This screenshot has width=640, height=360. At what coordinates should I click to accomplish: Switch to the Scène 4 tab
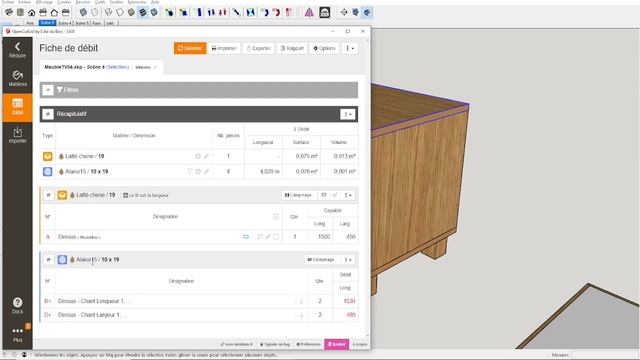tap(65, 23)
